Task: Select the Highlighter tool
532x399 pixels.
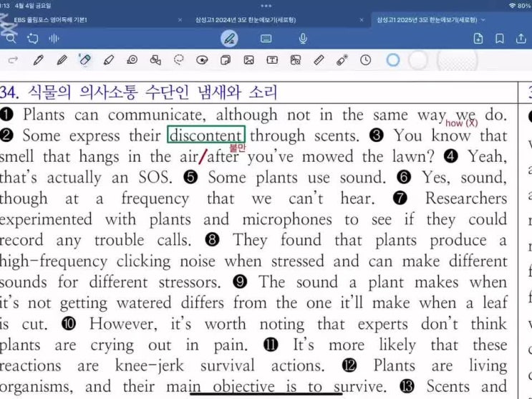Action: tap(109, 60)
